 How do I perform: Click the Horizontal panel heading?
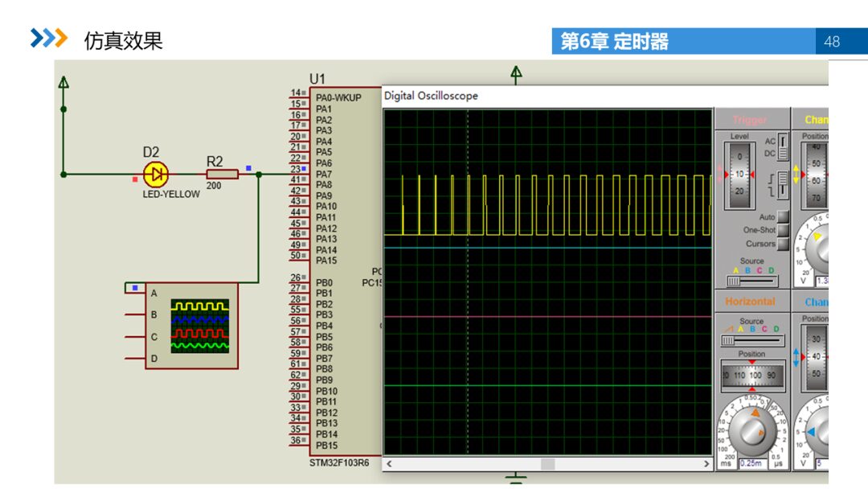pyautogui.click(x=750, y=302)
